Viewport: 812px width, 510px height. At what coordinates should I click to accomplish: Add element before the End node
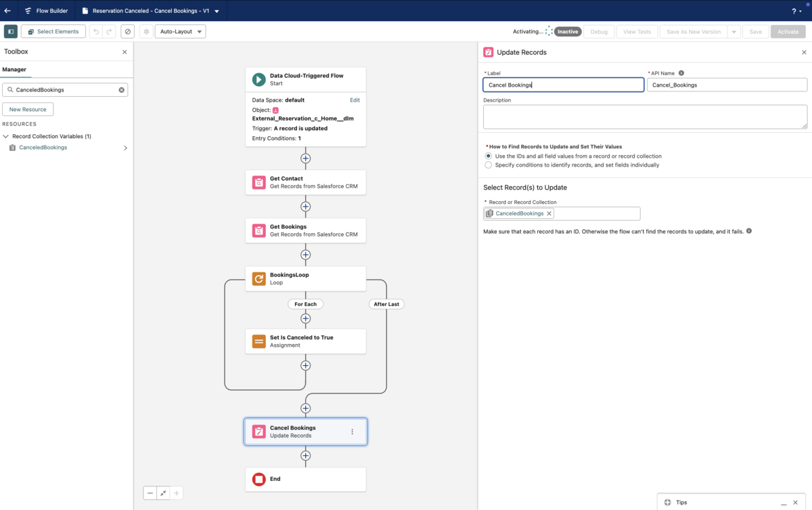(306, 456)
